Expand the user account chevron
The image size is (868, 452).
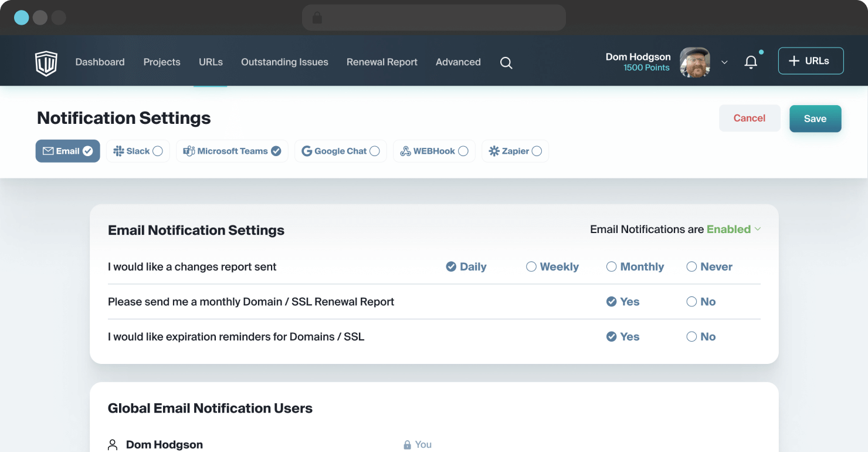[724, 62]
